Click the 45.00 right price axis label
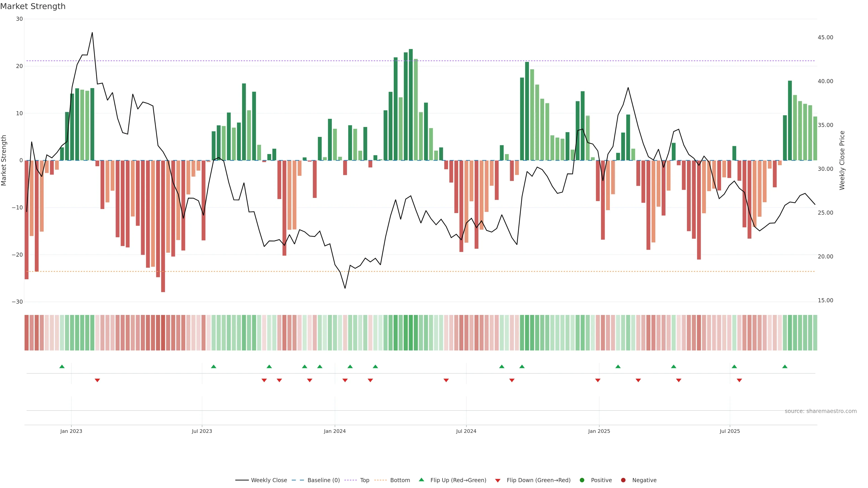The height and width of the screenshot is (488, 868). click(x=825, y=37)
